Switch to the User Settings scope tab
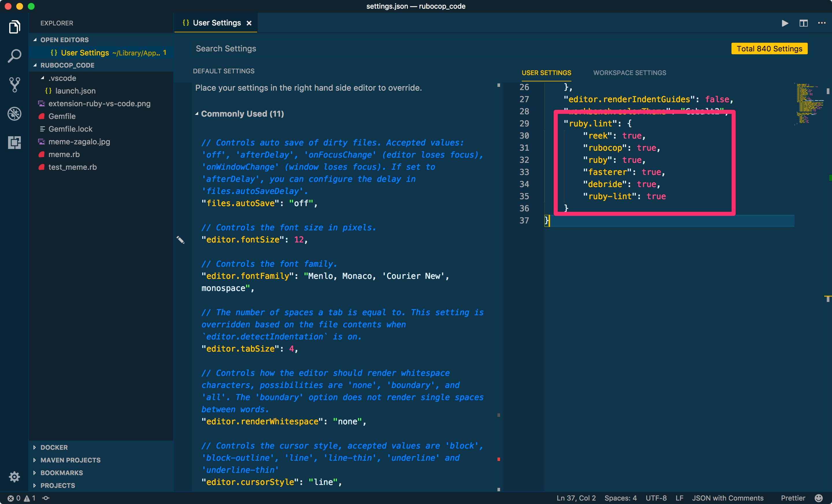The width and height of the screenshot is (832, 504). (546, 73)
